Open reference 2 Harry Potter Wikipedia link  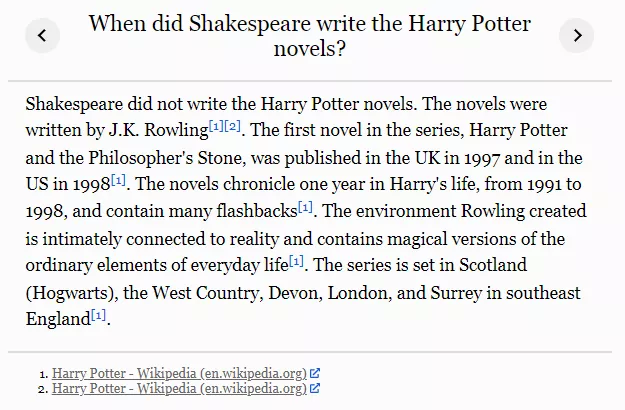pyautogui.click(x=179, y=389)
